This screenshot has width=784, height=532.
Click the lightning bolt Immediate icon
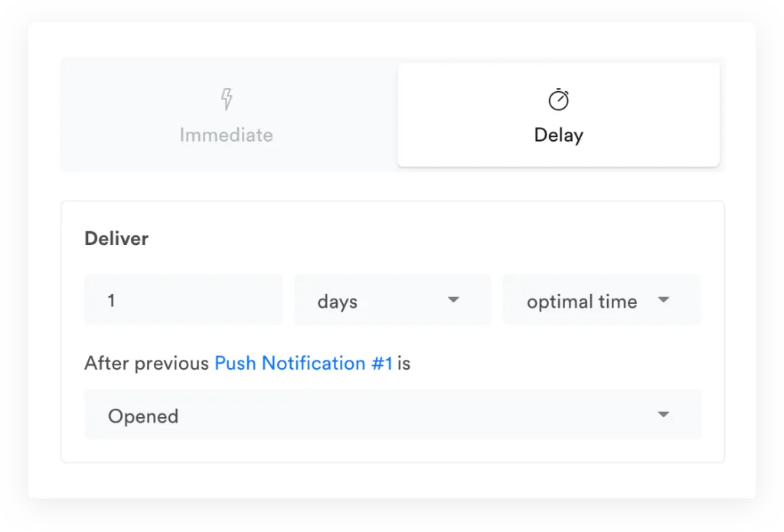pyautogui.click(x=227, y=99)
